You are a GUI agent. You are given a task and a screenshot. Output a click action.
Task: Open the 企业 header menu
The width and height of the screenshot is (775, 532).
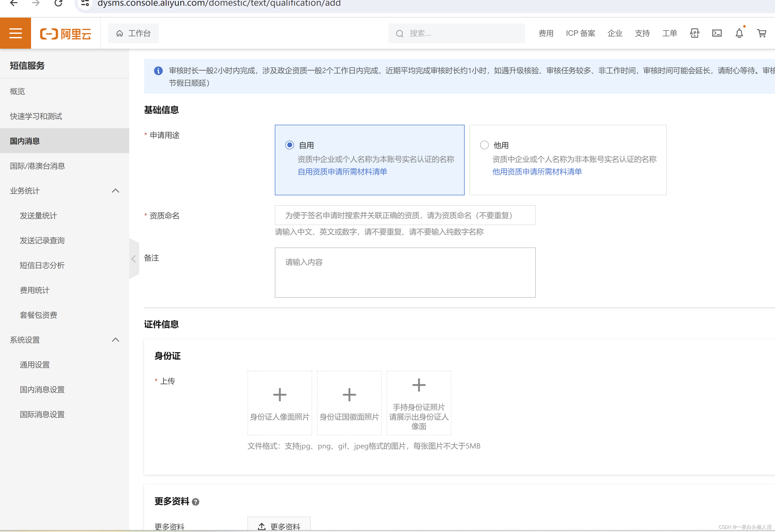[x=615, y=33]
